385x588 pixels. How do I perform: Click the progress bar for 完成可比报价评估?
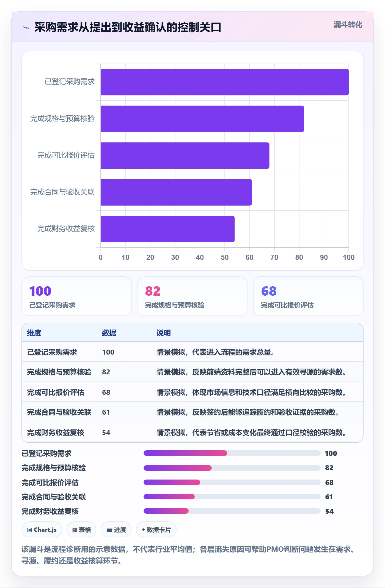[232, 482]
